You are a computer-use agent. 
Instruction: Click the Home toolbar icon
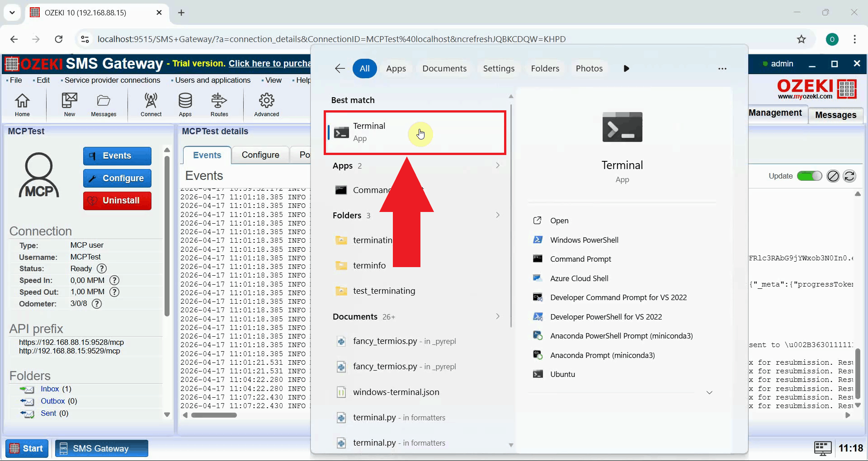pyautogui.click(x=22, y=104)
